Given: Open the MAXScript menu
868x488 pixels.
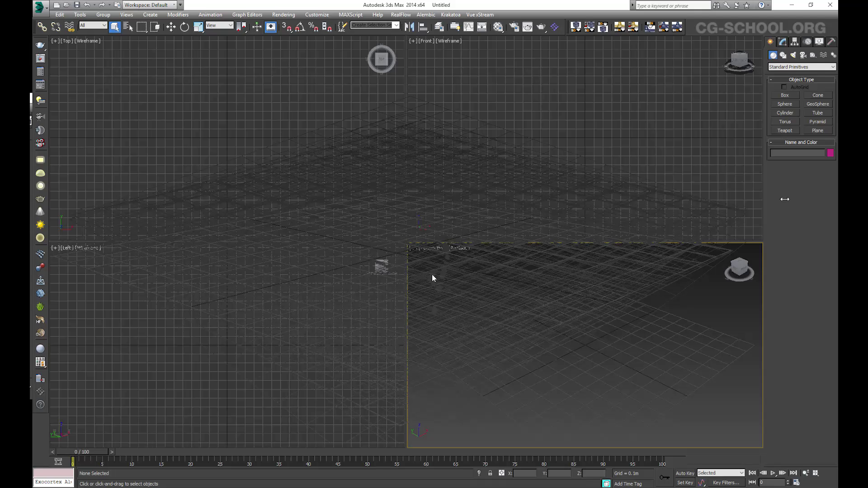Looking at the screenshot, I should tap(350, 15).
